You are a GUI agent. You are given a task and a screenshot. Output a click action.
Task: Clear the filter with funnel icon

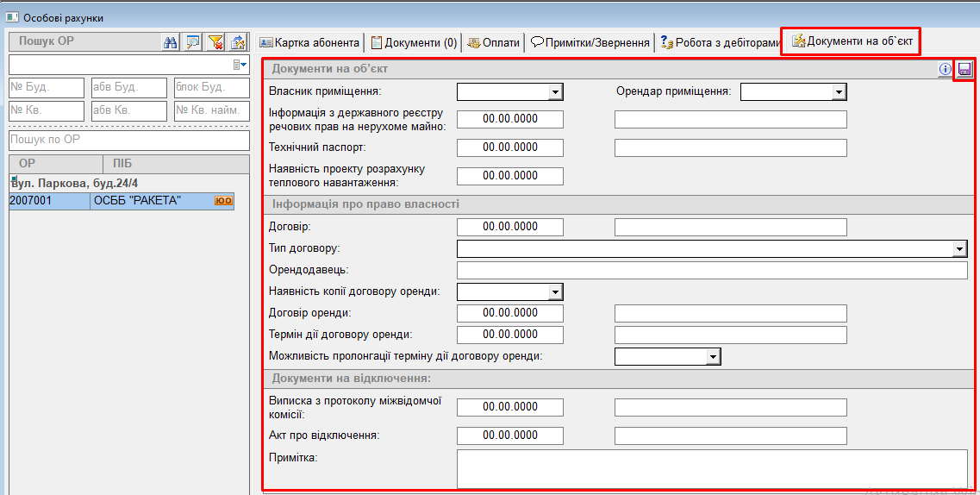point(215,42)
